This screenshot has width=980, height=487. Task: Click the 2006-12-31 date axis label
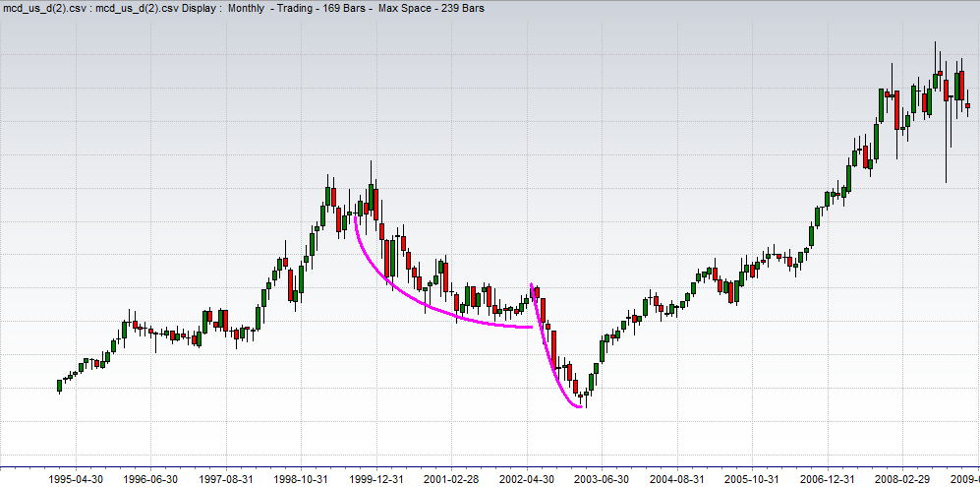pyautogui.click(x=828, y=479)
